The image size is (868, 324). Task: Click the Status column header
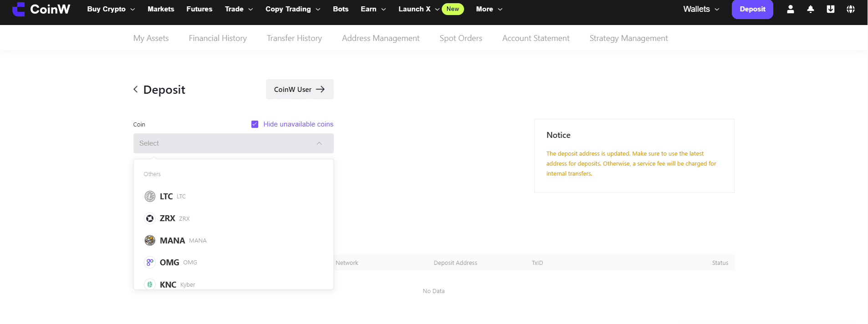[x=720, y=263]
